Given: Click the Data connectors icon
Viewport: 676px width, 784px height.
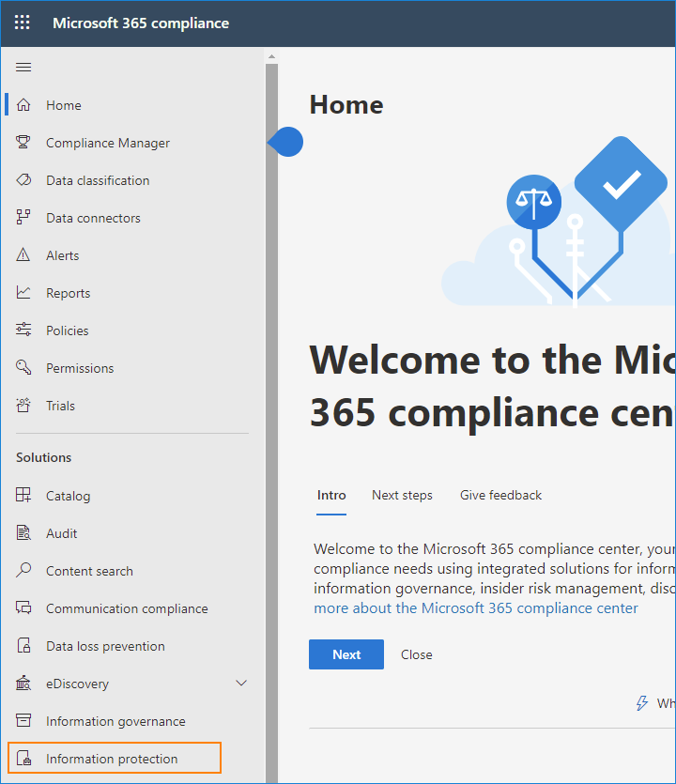Looking at the screenshot, I should [x=23, y=218].
